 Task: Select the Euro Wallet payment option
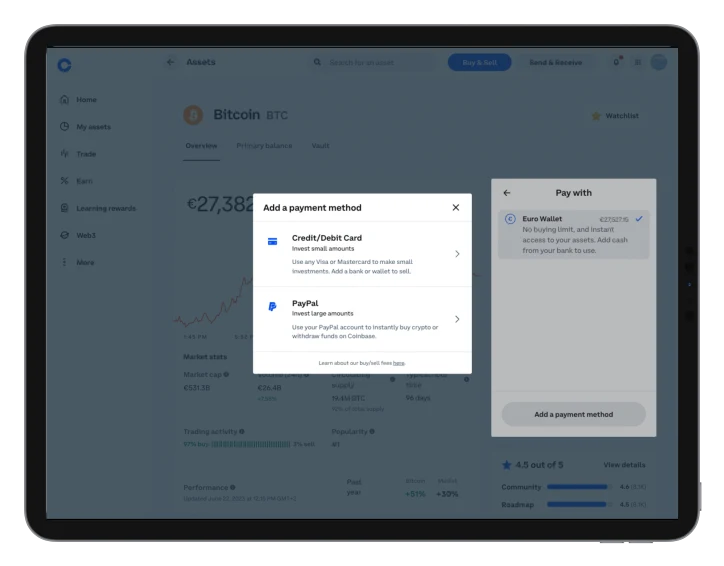[x=573, y=235]
